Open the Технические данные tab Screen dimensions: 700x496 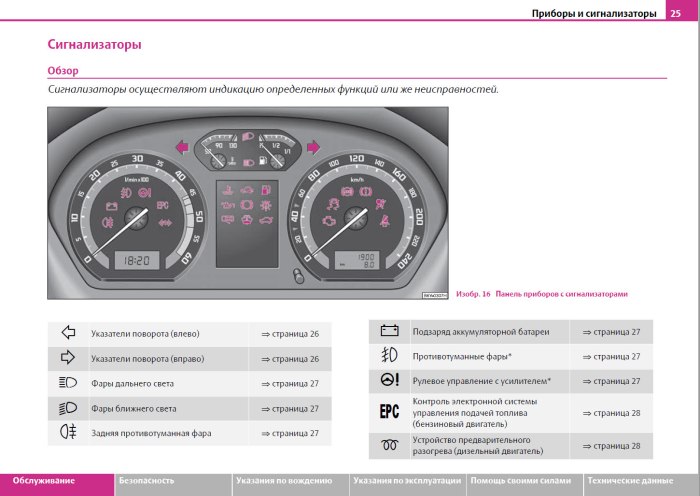(642, 484)
